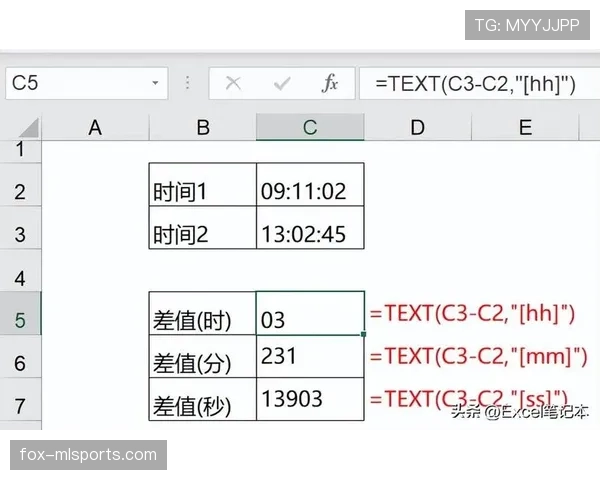The image size is (600, 480).
Task: Click the formula bar with =TEXT(C3-C2,"[hh]")
Action: coord(479,83)
